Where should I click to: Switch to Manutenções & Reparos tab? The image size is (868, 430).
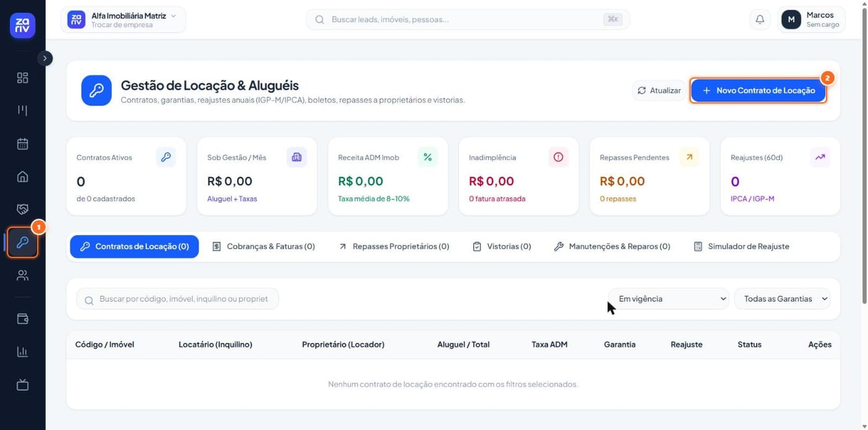click(x=612, y=247)
